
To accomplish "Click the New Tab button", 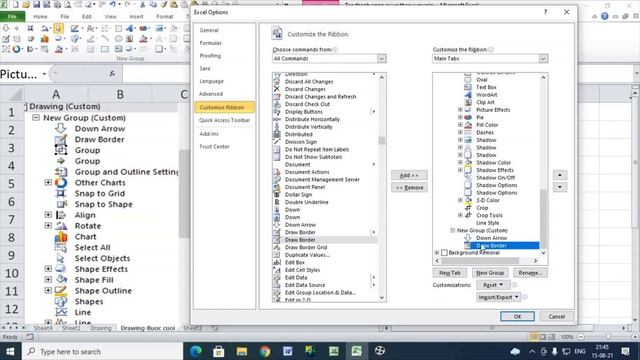I will 450,273.
